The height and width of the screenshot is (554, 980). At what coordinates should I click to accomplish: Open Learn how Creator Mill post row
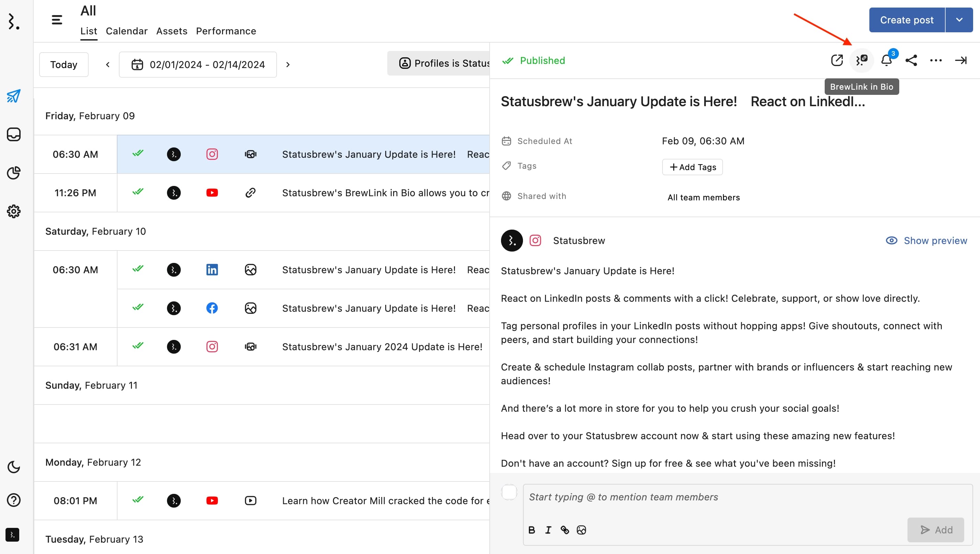[303, 501]
